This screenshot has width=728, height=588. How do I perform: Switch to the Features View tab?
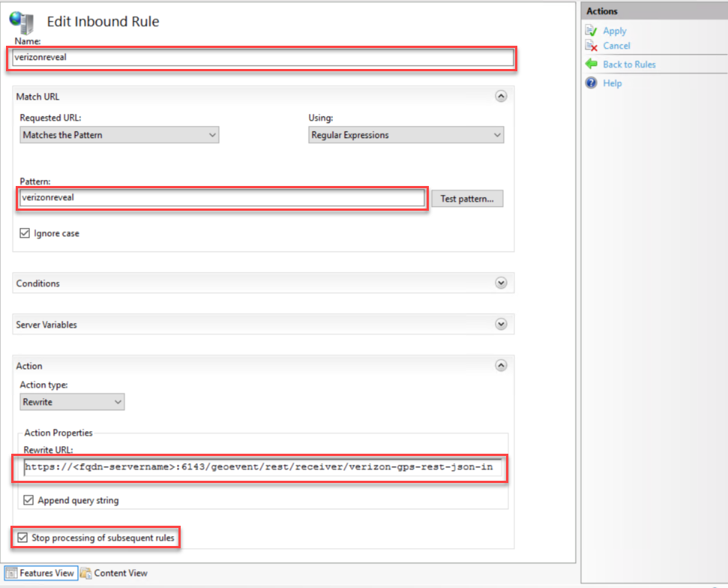click(40, 573)
